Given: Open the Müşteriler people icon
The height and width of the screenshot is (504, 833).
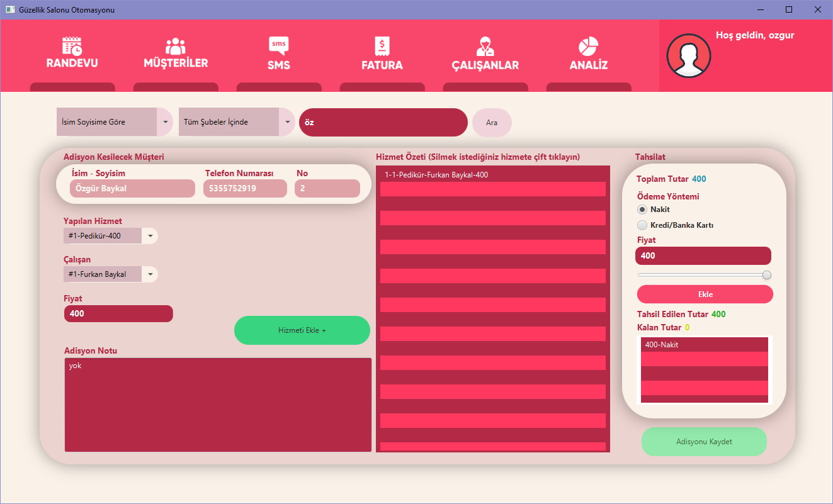Looking at the screenshot, I should 176,46.
